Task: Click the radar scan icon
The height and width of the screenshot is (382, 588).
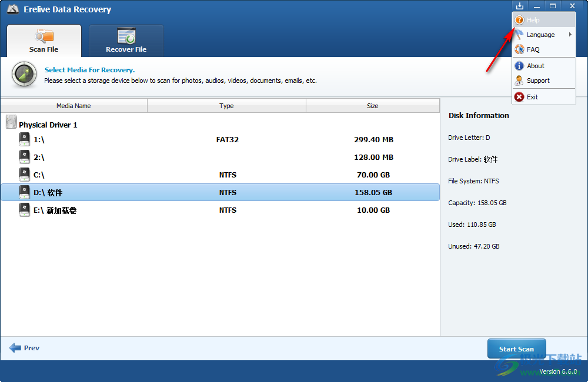Action: click(x=24, y=74)
